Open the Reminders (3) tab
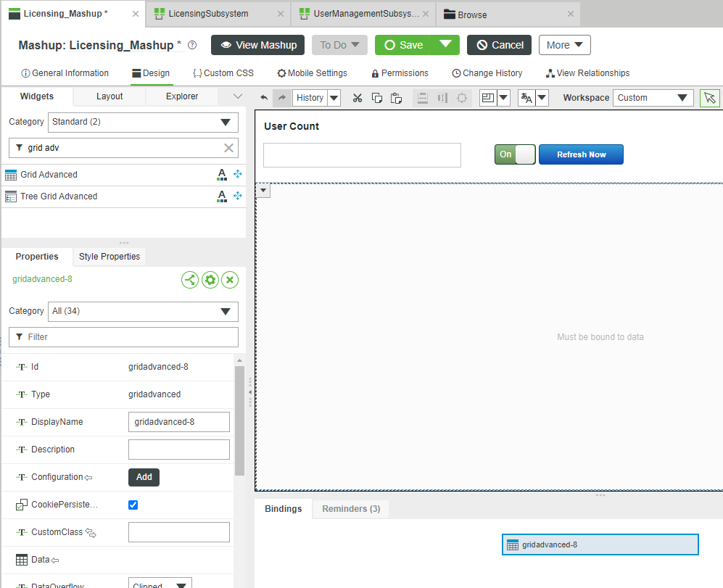 point(351,509)
